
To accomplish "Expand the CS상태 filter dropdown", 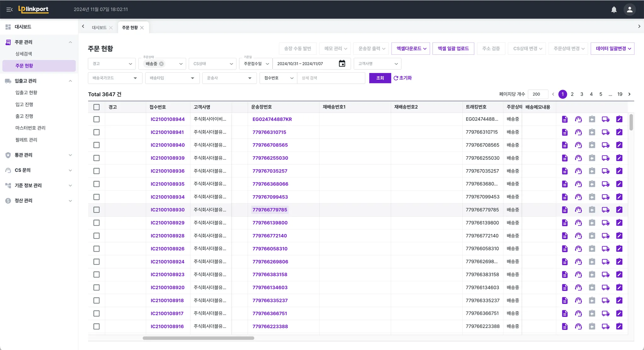I will (213, 64).
